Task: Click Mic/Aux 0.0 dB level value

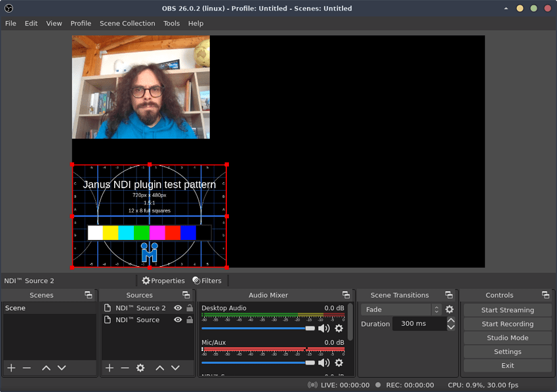Action: pos(334,342)
